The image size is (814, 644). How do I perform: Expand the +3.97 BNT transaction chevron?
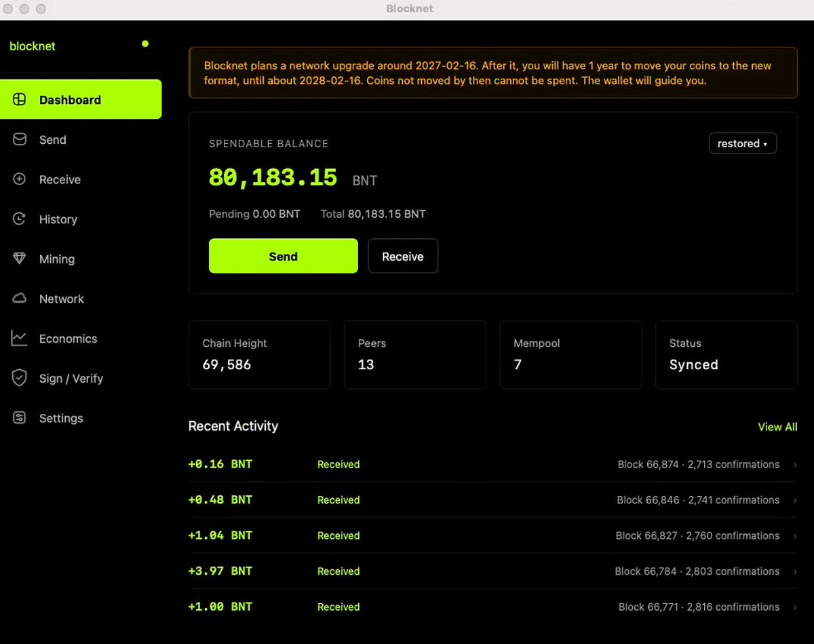pyautogui.click(x=795, y=571)
